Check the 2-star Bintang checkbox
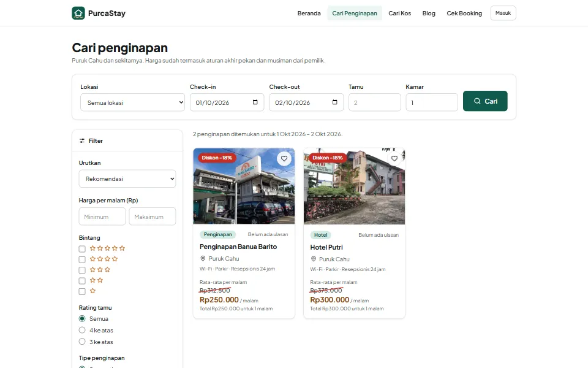Image resolution: width=588 pixels, height=368 pixels. (82, 281)
